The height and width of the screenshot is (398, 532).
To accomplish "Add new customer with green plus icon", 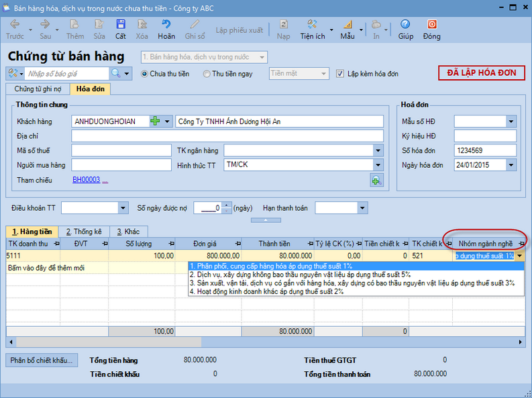I will [155, 121].
